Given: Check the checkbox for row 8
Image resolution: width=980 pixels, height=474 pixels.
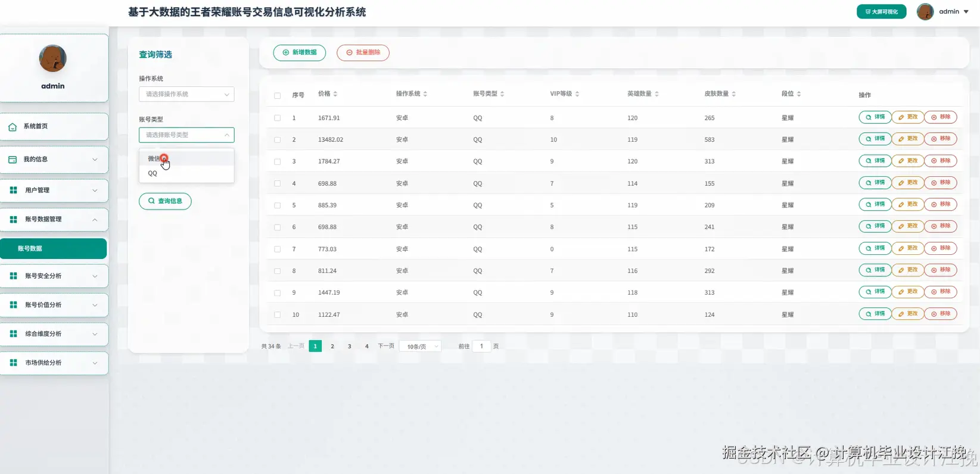Looking at the screenshot, I should (x=277, y=271).
